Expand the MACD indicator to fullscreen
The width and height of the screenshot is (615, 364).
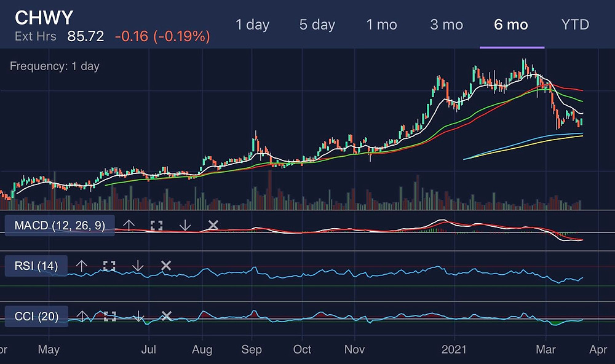click(156, 225)
